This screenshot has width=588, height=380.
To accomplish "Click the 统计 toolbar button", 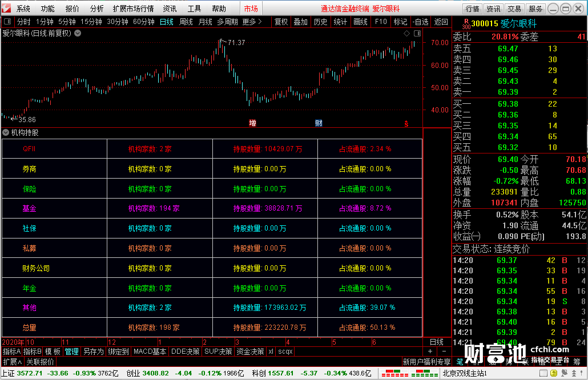I will (x=340, y=22).
